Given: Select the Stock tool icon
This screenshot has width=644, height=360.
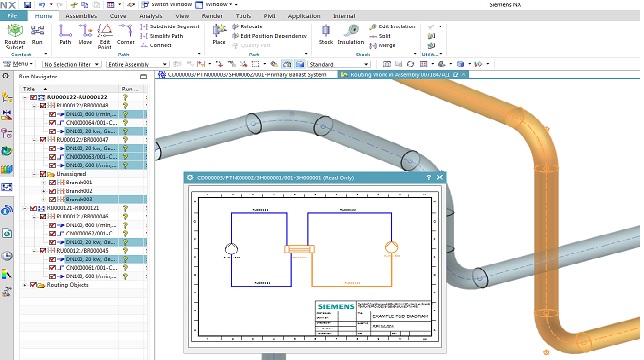Looking at the screenshot, I should [326, 31].
